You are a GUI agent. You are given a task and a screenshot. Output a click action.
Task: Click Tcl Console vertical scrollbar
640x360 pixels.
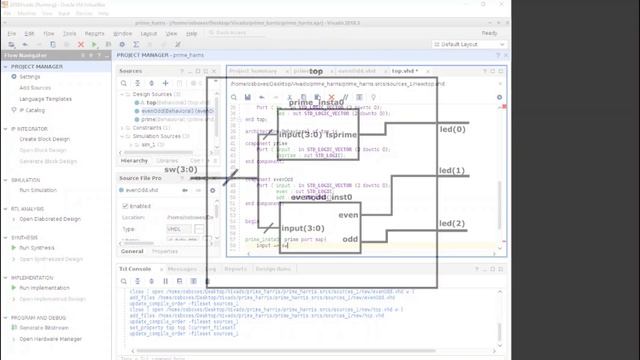pos(499,331)
